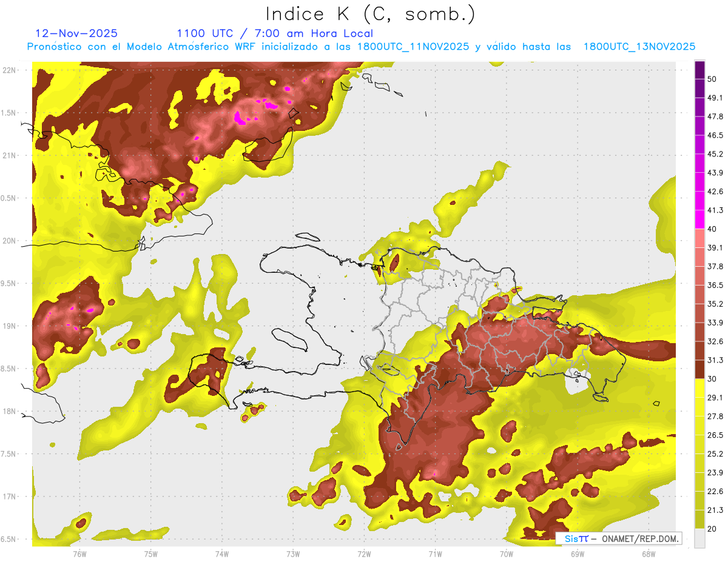The width and height of the screenshot is (728, 562).
Task: Click the colorbar label '32.6'
Action: click(x=715, y=341)
